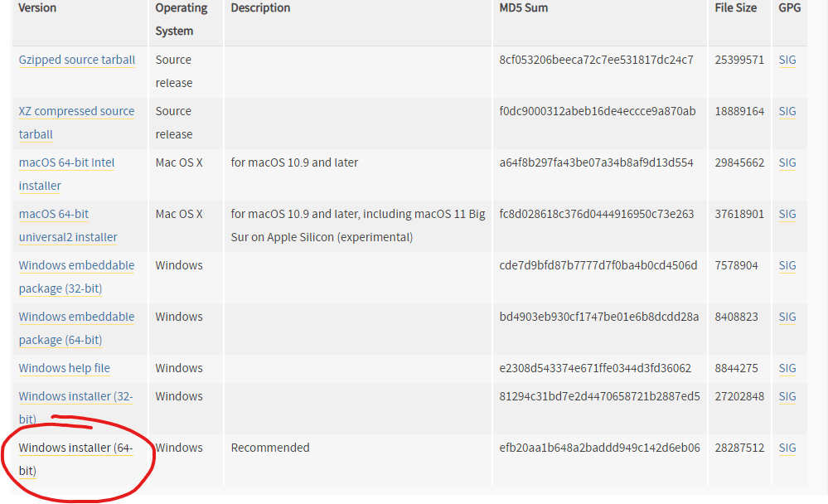Download Windows installer (32-bit)
Screen dimensions: 828x504
[x=75, y=397]
